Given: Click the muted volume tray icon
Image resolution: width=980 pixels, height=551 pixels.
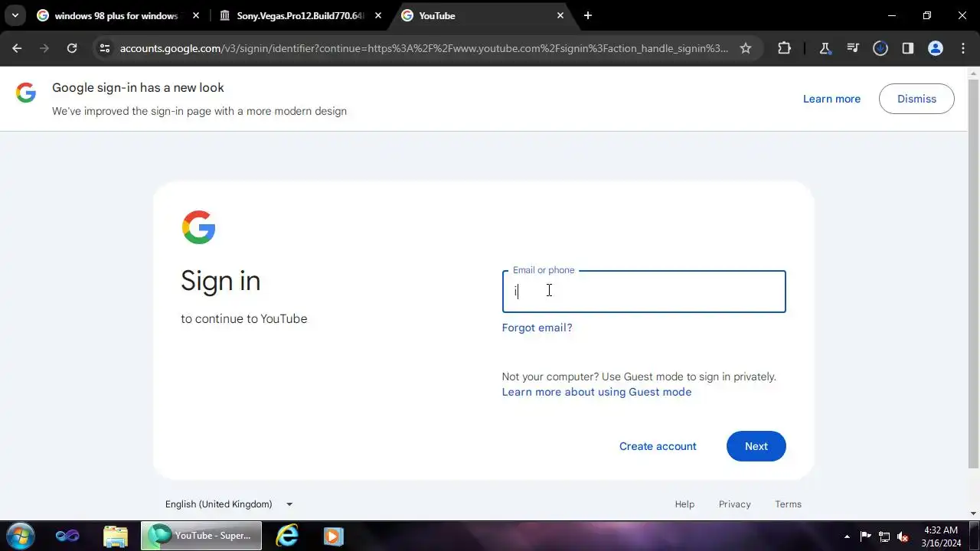Looking at the screenshot, I should coord(903,536).
